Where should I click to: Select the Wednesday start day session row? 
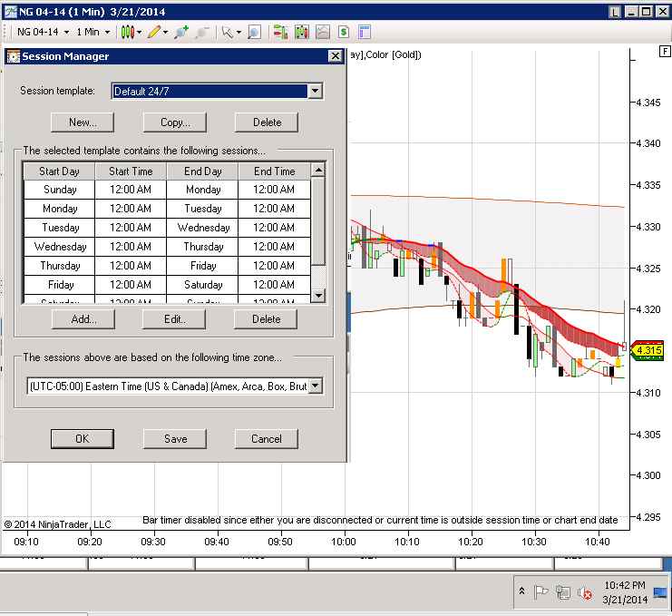point(60,247)
